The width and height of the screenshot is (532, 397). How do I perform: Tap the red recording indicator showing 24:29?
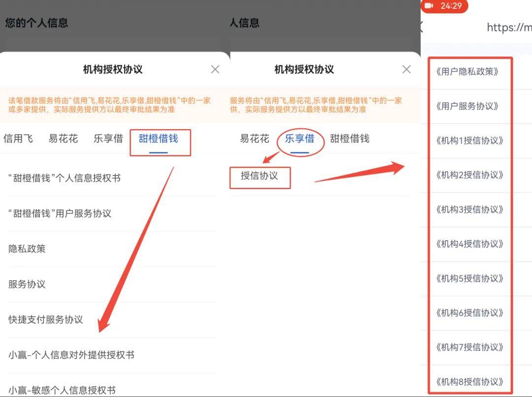(445, 7)
